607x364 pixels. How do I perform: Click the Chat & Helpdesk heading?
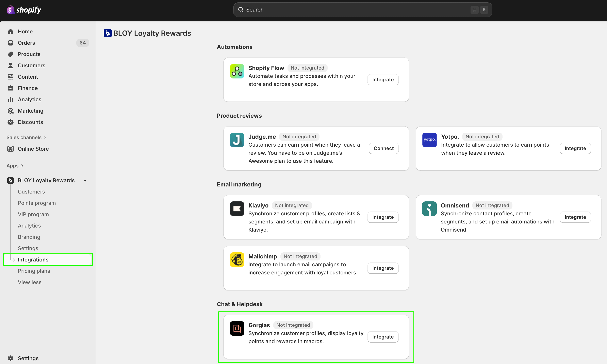point(240,304)
